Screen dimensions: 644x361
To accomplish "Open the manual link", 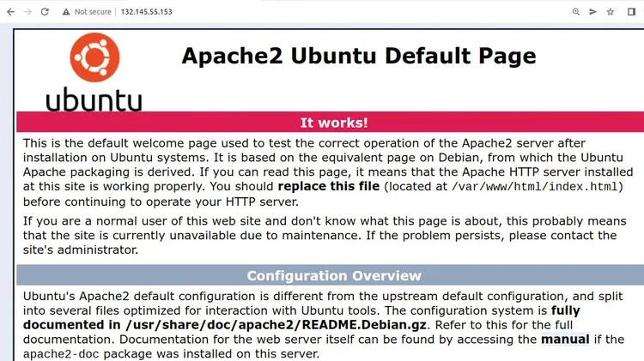I will (x=565, y=340).
